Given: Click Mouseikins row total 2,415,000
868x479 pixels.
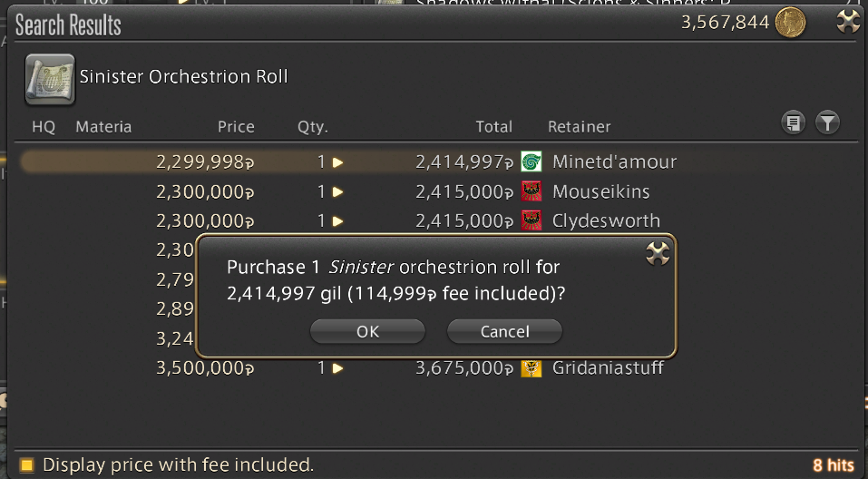Looking at the screenshot, I should (x=464, y=191).
